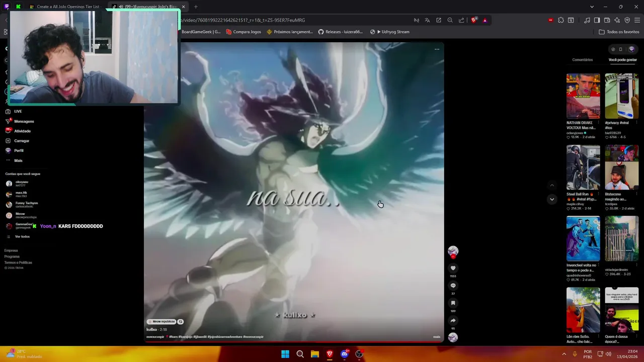Open followed account Funny Tachyon
Screen dimensions: 644x362
click(22, 205)
